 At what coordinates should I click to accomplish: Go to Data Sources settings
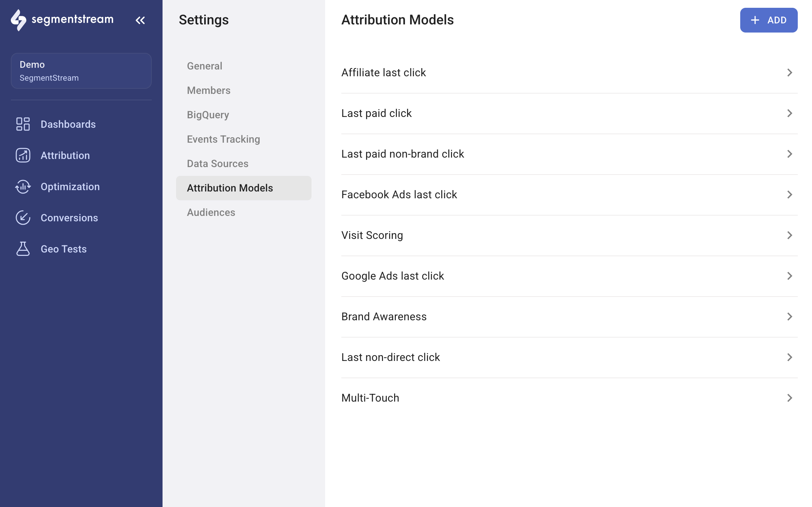[218, 163]
